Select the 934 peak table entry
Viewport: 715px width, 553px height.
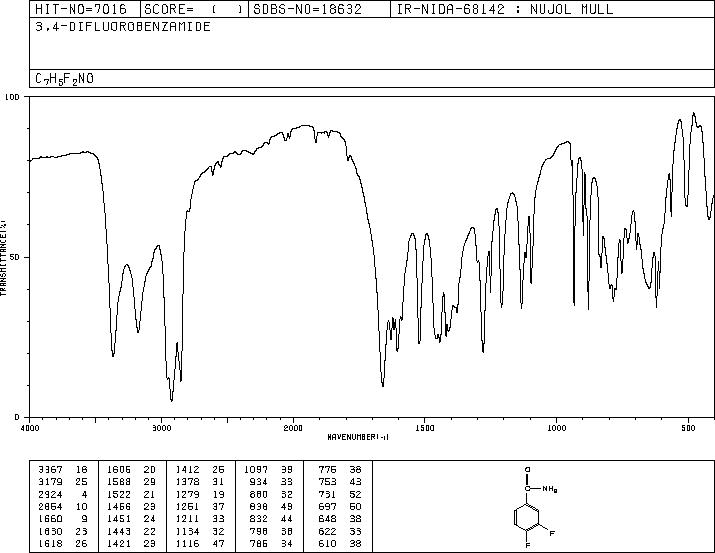coord(272,481)
